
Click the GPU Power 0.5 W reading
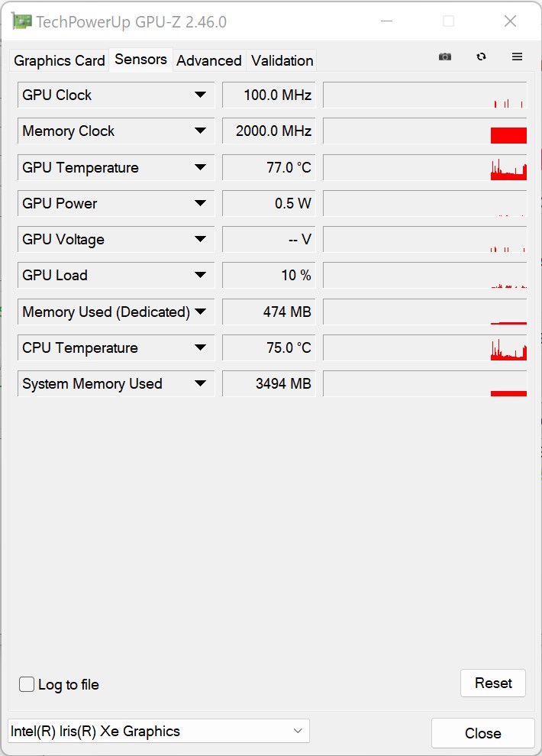(269, 204)
